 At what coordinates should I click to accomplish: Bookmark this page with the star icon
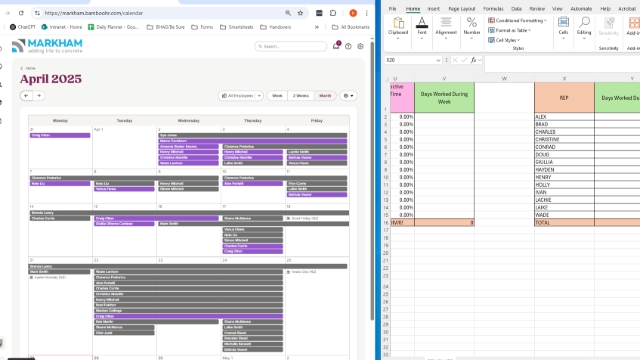pos(300,13)
